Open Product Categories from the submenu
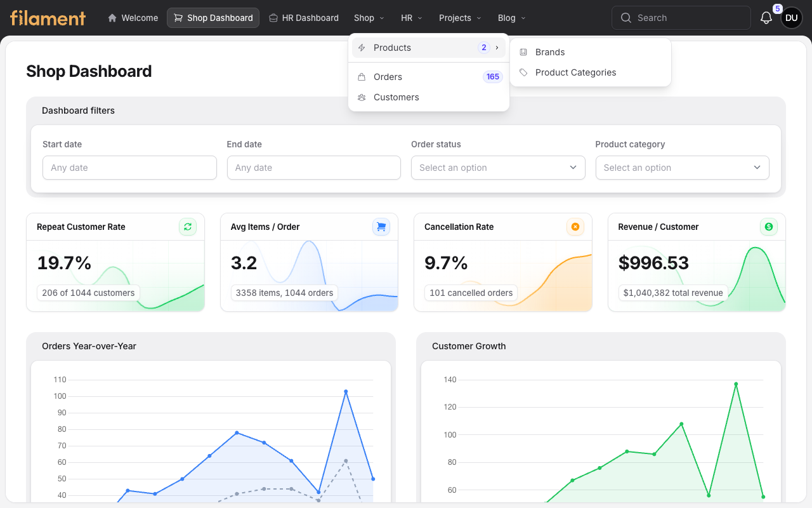 tap(591, 72)
